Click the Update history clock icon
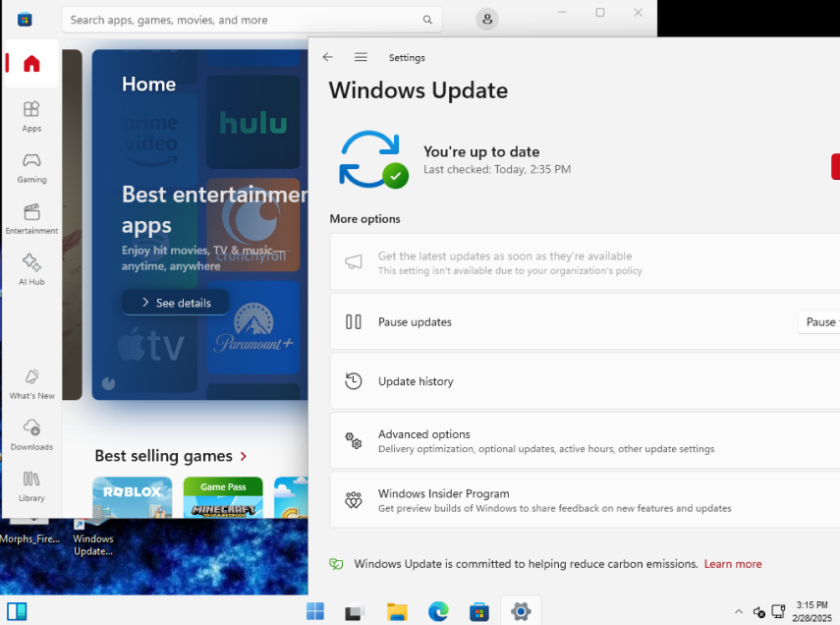 coord(354,381)
